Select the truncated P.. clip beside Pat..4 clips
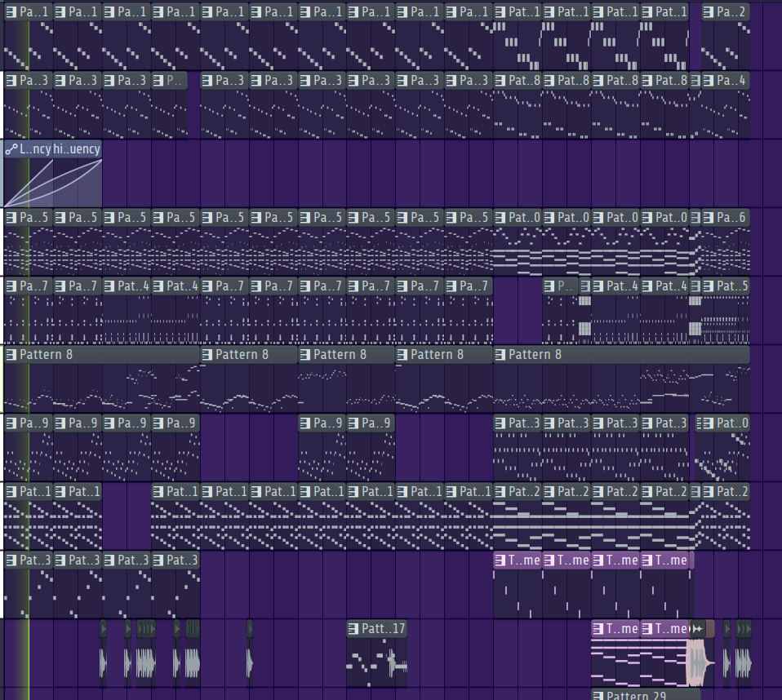782x700 pixels. pyautogui.click(x=561, y=286)
